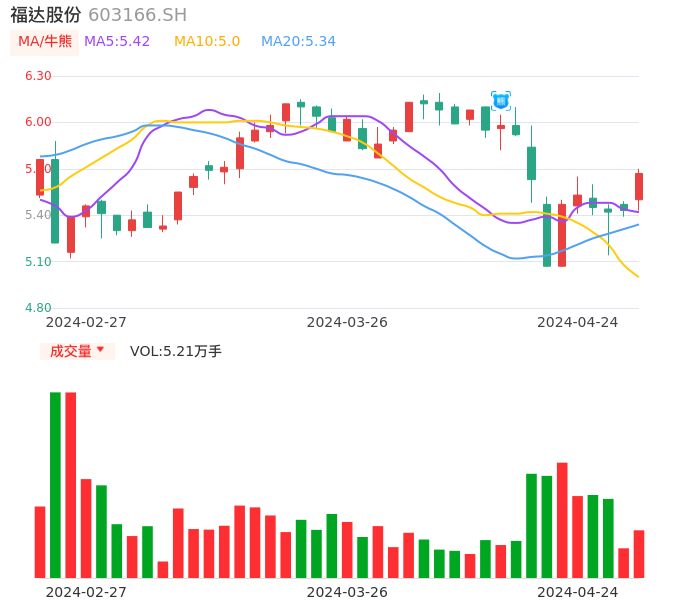686x606 pixels.
Task: Click the 6.30 price axis label
Action: (x=38, y=76)
